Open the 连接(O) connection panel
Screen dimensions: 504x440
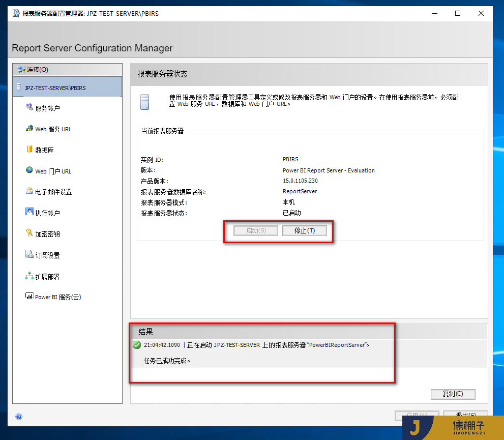(x=32, y=69)
